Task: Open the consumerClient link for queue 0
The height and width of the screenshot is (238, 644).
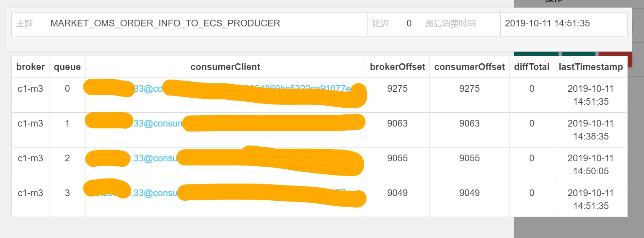Action: pos(225,88)
